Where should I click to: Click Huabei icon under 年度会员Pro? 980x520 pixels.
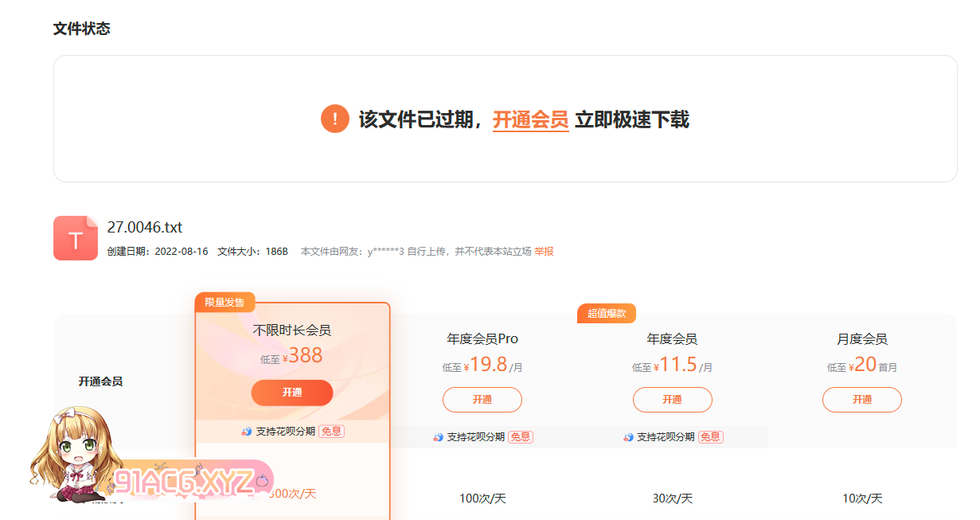438,437
